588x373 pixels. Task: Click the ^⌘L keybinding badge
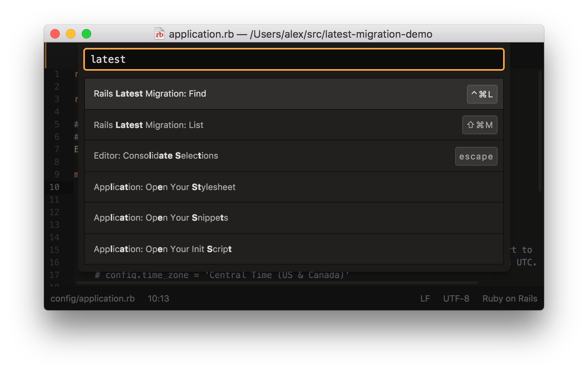(x=482, y=94)
